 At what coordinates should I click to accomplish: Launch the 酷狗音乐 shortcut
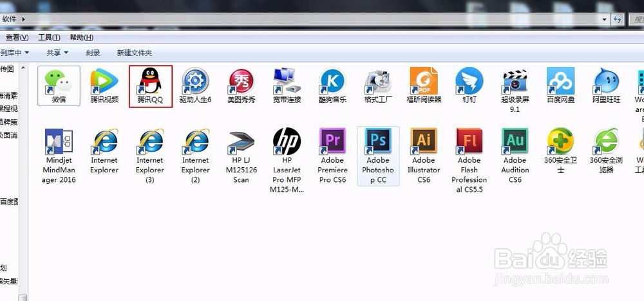(x=332, y=86)
